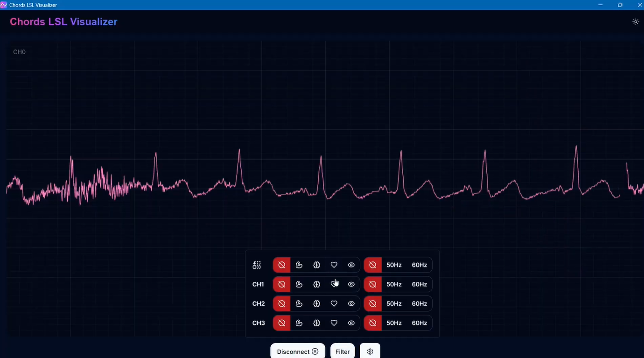Disable the notch filter on CH3
Viewport: 644px width, 358px height.
click(x=373, y=323)
